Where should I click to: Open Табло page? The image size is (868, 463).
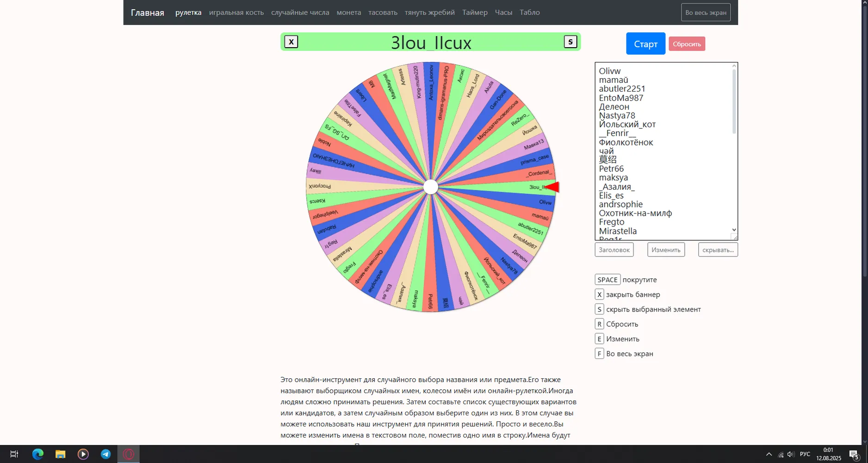coord(530,13)
